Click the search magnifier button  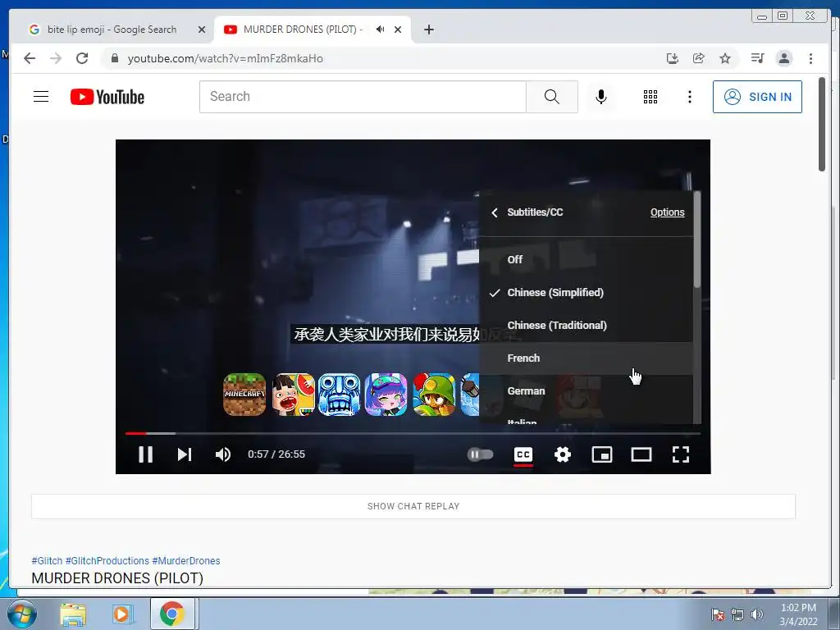pyautogui.click(x=552, y=97)
